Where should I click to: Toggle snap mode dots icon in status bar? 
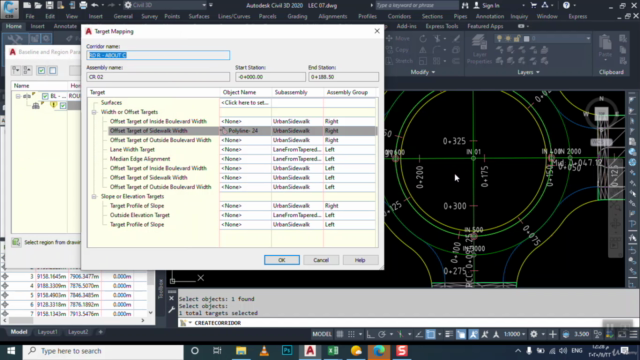click(351, 334)
